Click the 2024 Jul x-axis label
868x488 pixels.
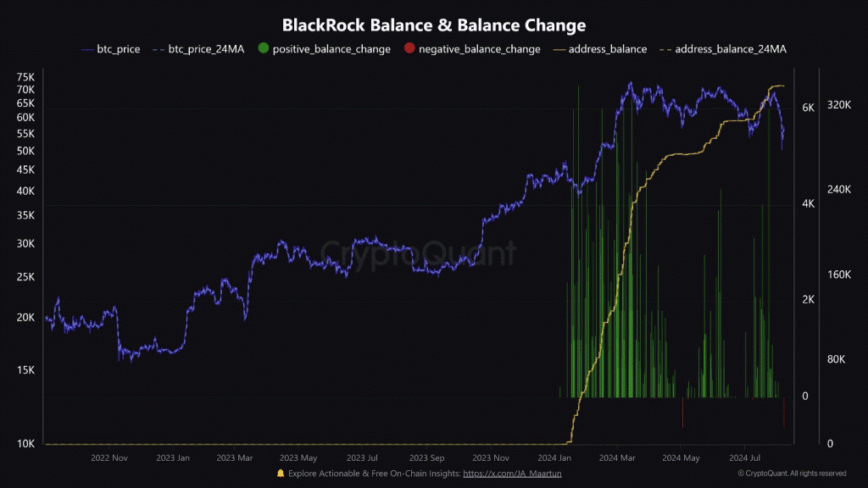coord(743,457)
